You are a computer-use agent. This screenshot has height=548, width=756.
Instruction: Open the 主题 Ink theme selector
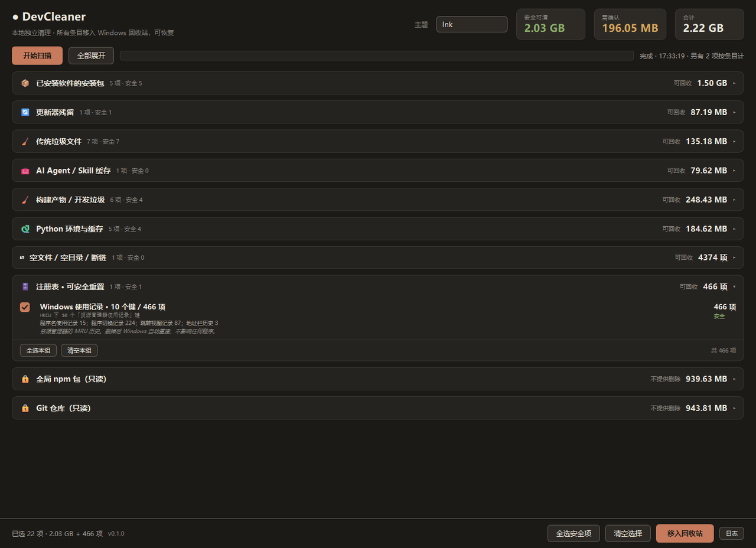click(x=471, y=24)
